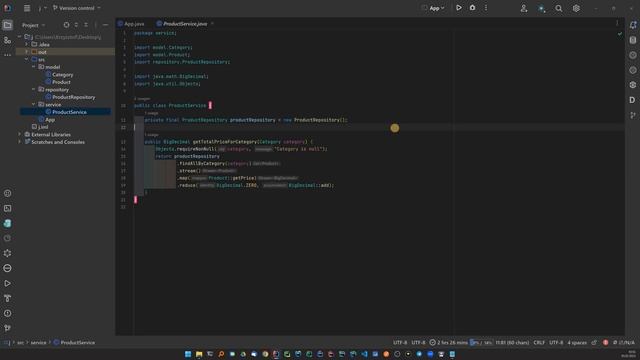Click Select Opened File locate icon

66,25
